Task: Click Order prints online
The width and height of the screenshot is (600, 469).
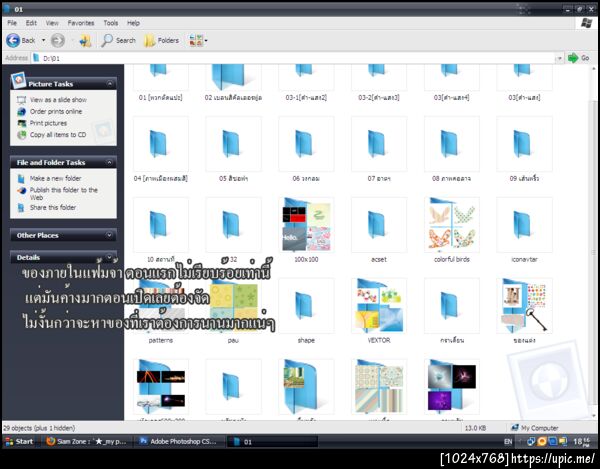Action: [56, 112]
